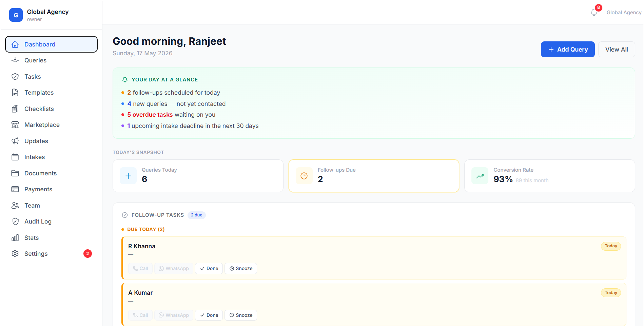The height and width of the screenshot is (327, 644).
Task: Click the red 2 badge next to Settings
Action: pos(87,254)
